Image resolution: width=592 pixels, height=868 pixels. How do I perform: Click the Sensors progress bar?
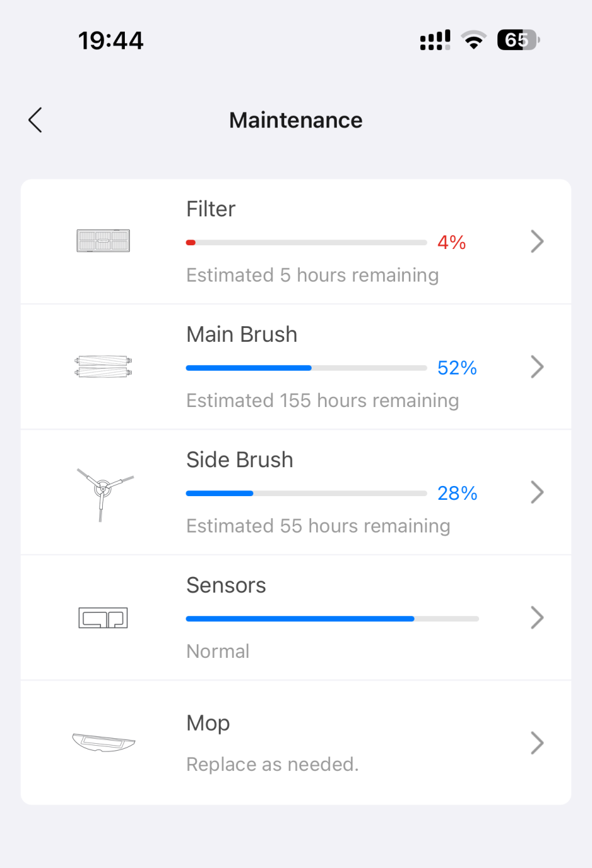point(332,619)
